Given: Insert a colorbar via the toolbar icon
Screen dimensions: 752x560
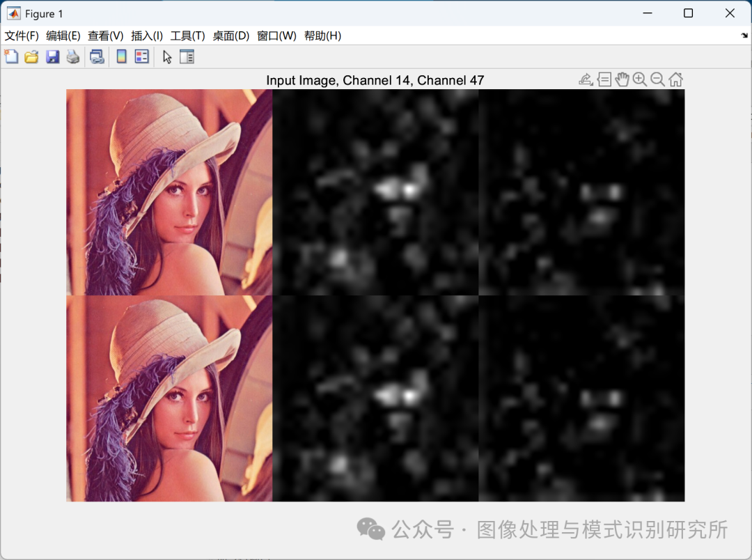Looking at the screenshot, I should (121, 56).
